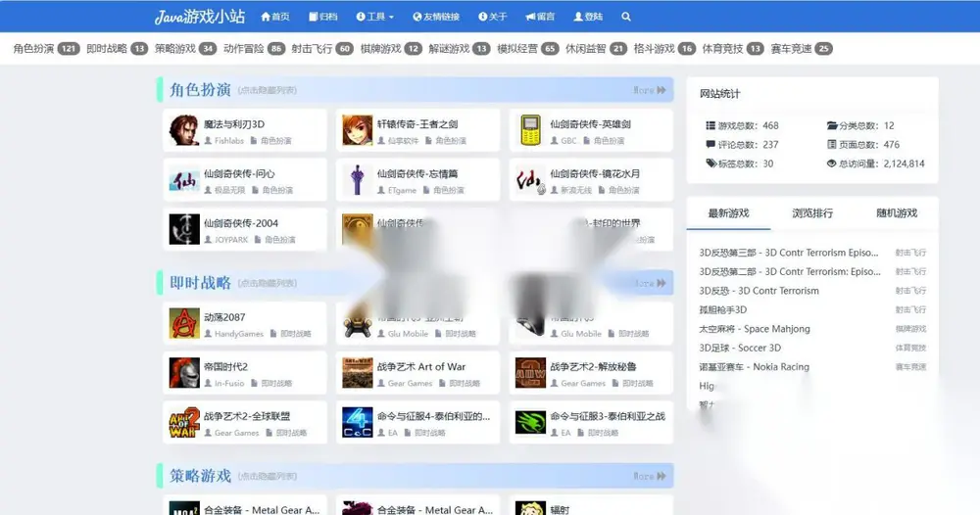Open the 仙剑奇侠传-2004 game icon
Image resolution: width=980 pixels, height=515 pixels.
[184, 229]
